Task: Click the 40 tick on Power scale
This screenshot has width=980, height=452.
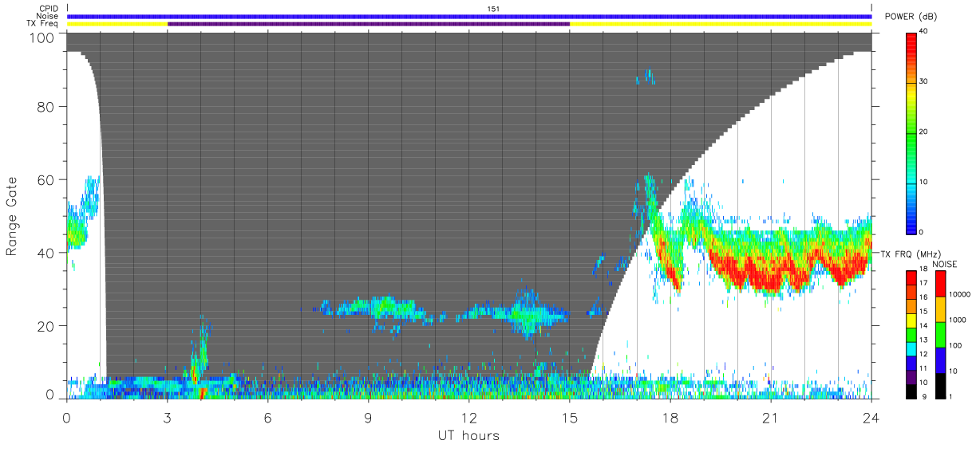Action: (923, 31)
